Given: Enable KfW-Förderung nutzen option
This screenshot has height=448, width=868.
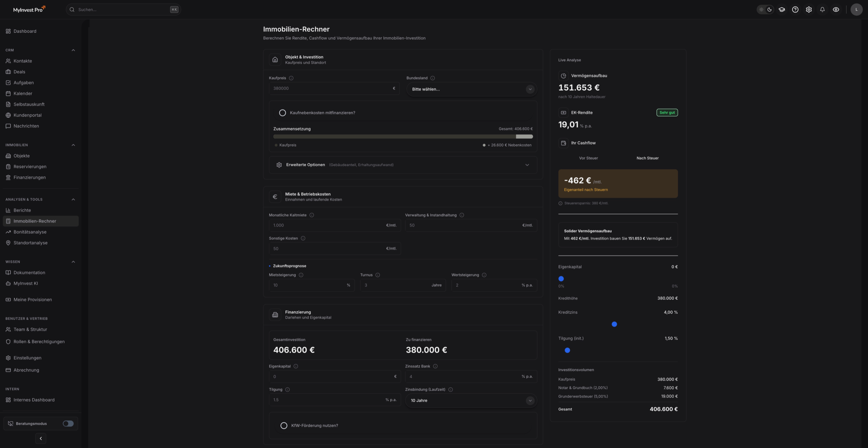Looking at the screenshot, I should click(x=284, y=426).
